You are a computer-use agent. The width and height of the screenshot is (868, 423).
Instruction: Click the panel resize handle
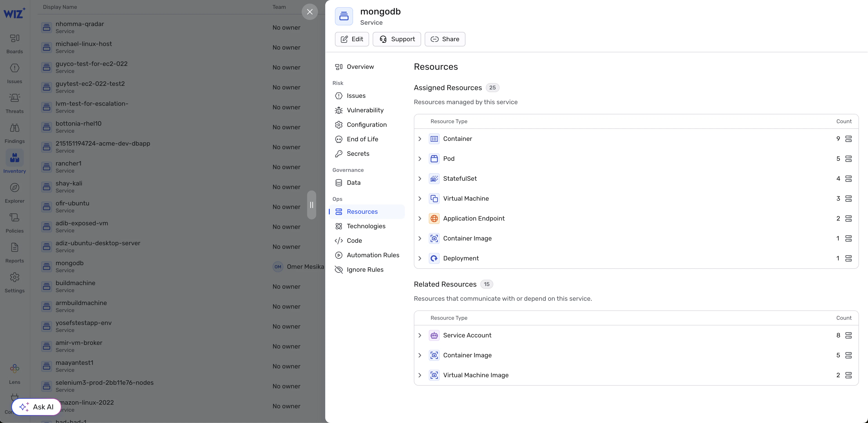pos(311,205)
